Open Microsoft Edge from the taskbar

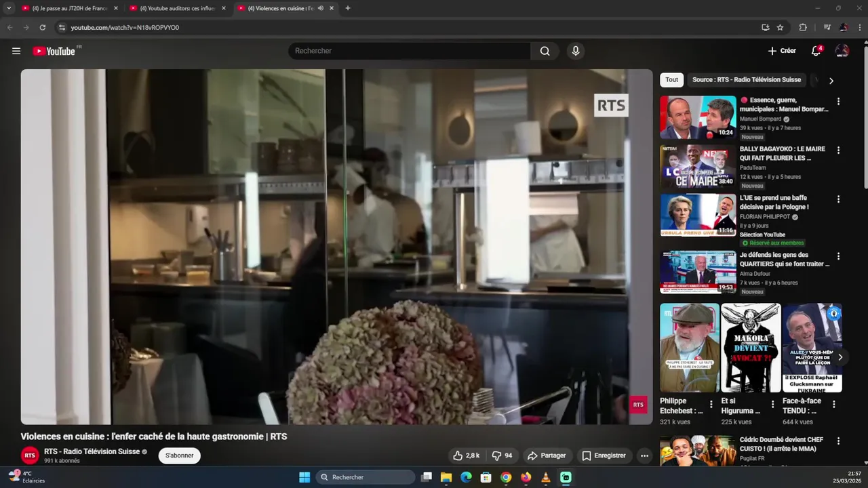click(x=466, y=477)
